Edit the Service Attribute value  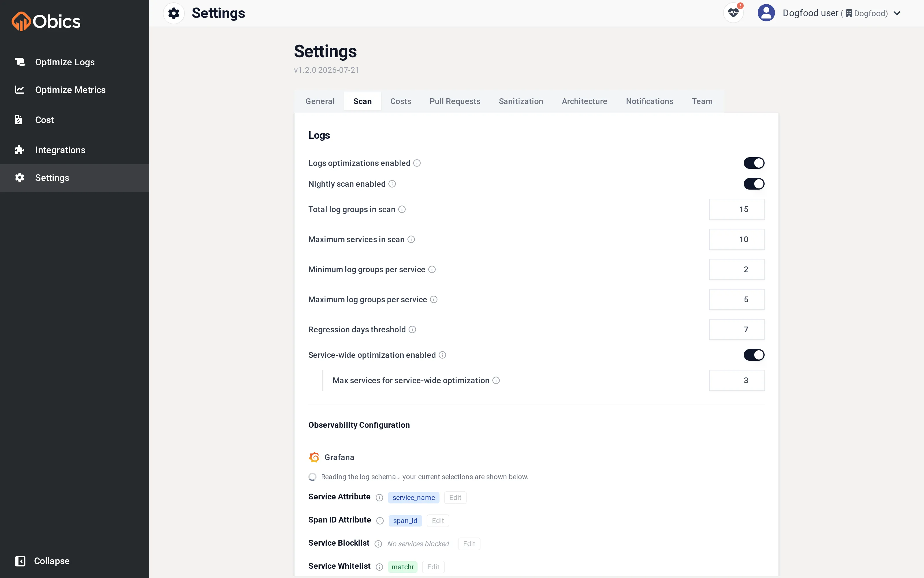click(455, 498)
